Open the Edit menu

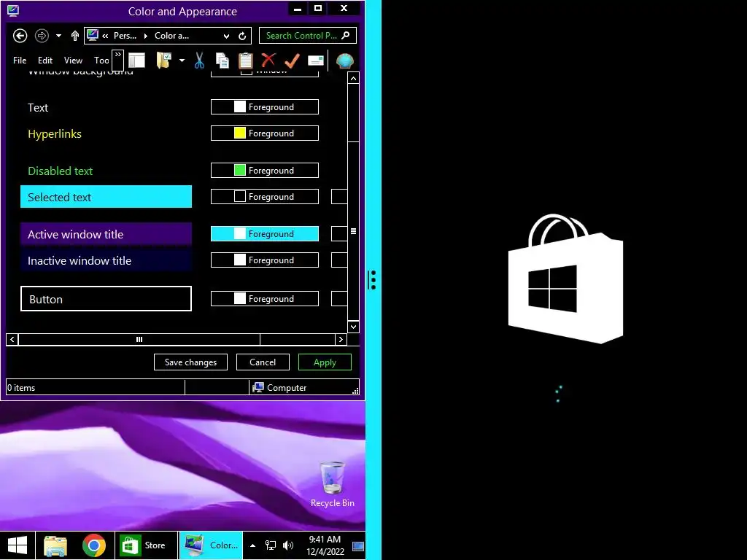(x=45, y=61)
